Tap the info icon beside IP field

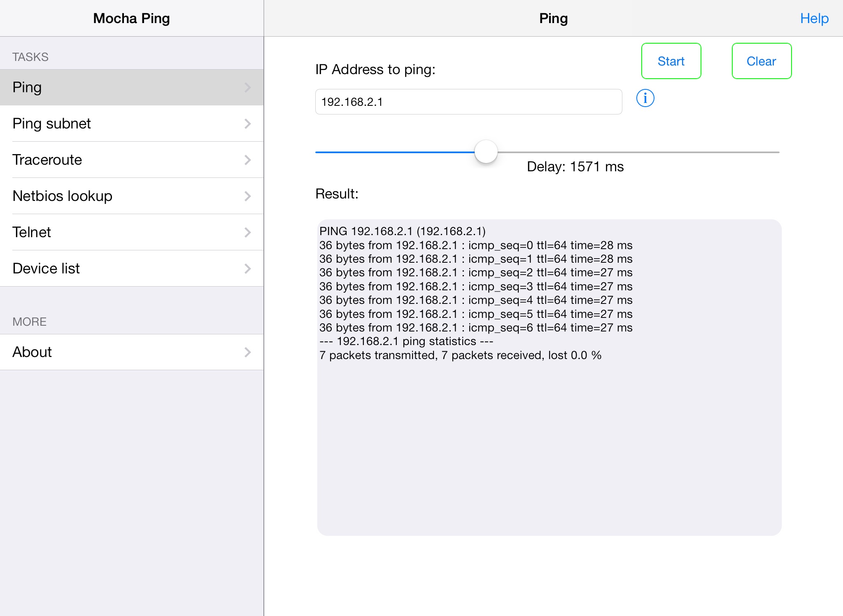tap(645, 98)
